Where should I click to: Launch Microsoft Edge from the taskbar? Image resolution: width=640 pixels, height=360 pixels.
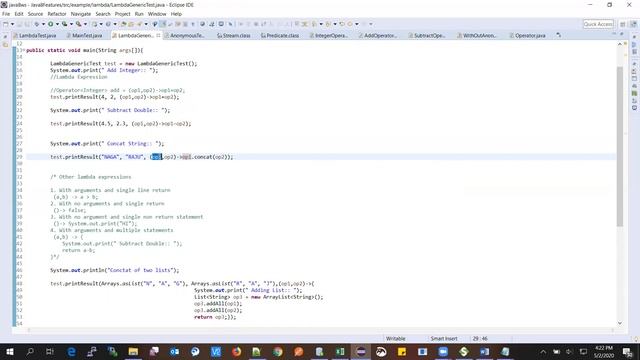coord(71,351)
